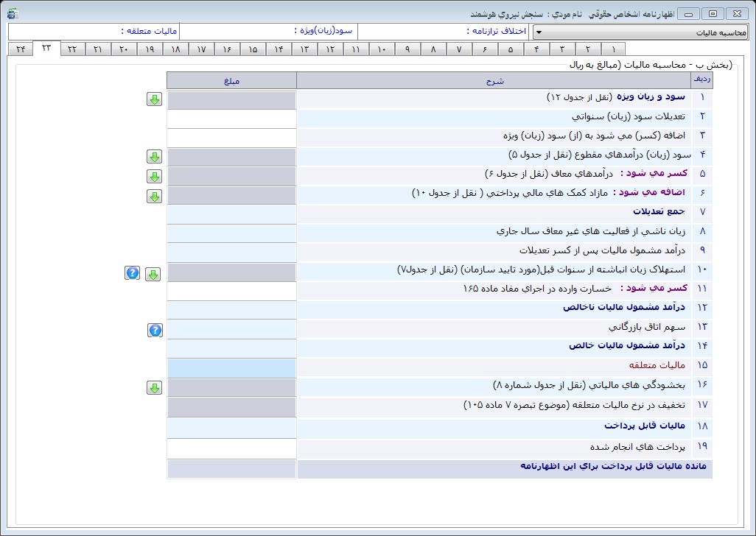Switch to tab ۲
Viewport: 756px width, 536px height.
pyautogui.click(x=588, y=49)
